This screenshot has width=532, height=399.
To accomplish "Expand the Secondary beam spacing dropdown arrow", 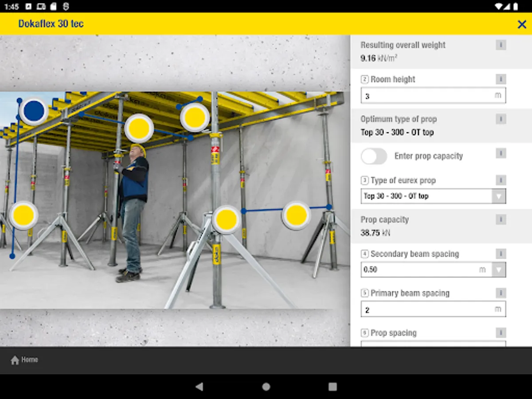I will [499, 270].
